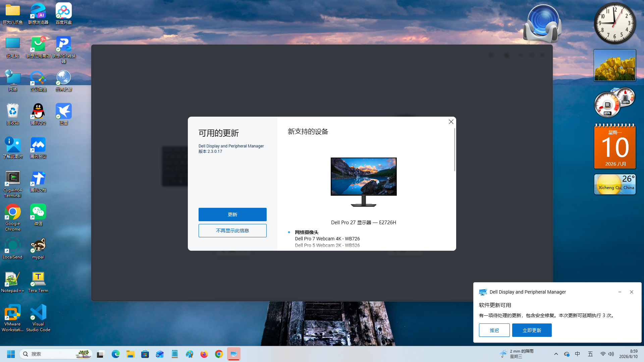644x362 pixels.
Task: Open Outlook from the taskbar
Action: 160,354
